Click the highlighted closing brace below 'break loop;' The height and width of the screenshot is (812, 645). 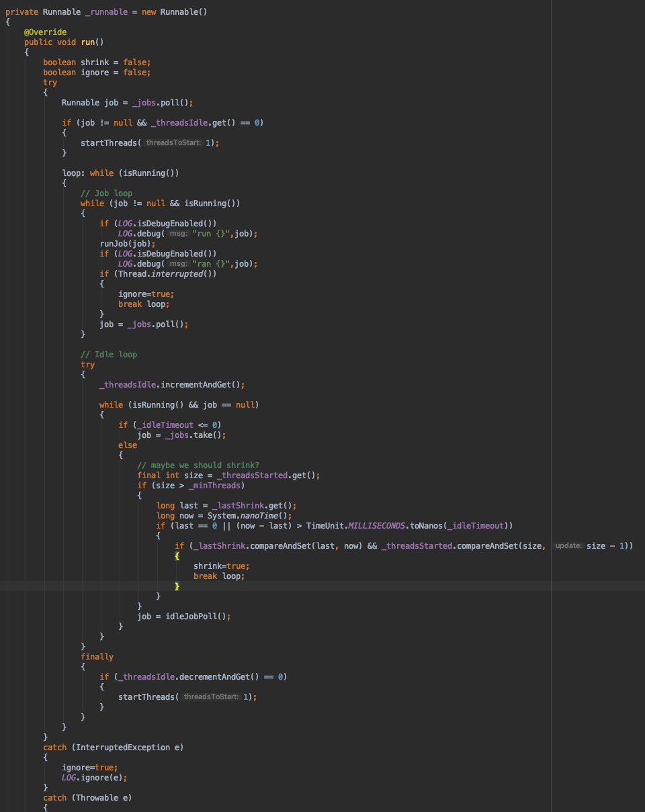tap(177, 586)
